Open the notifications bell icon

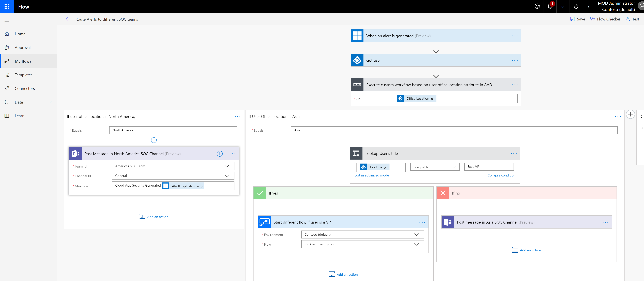pos(550,7)
